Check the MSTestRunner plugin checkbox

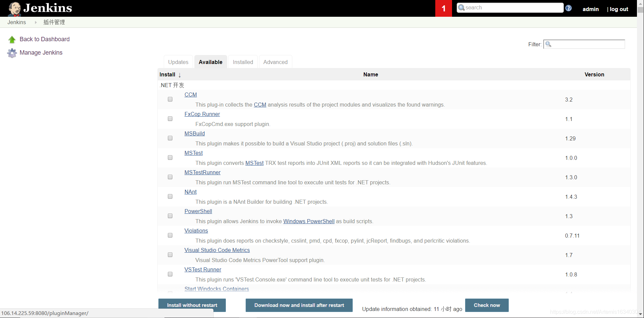pos(170,177)
